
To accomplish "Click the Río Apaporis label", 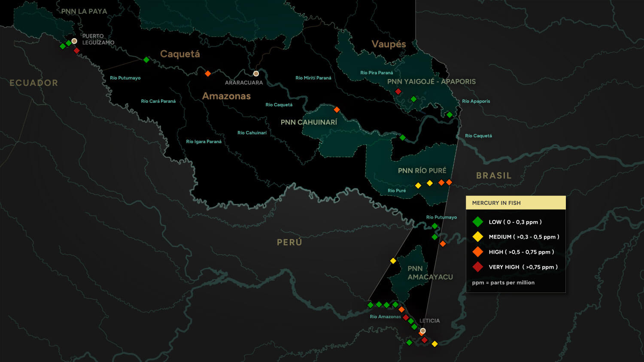I will click(x=476, y=101).
